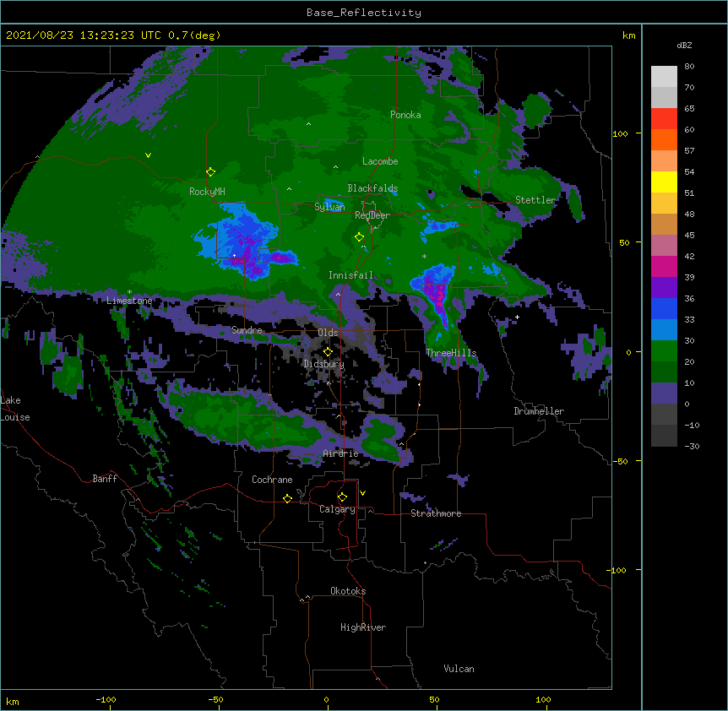Click the yellow marker near RockyMH

tap(211, 172)
